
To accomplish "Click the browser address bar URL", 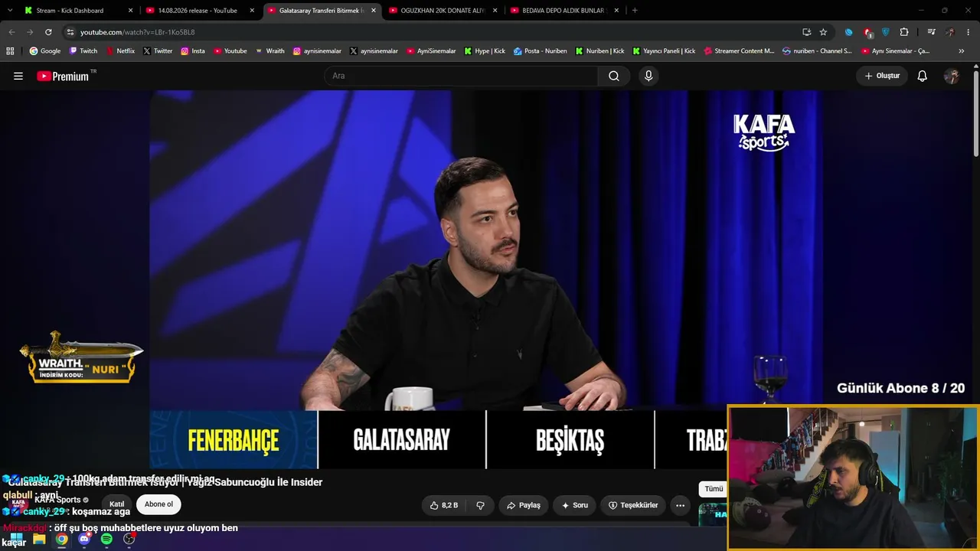I will [138, 32].
